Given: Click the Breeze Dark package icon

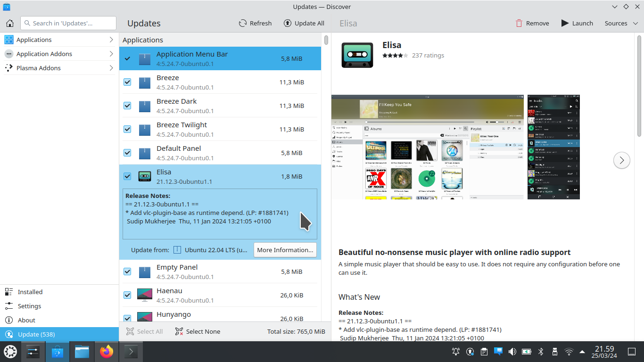Looking at the screenshot, I should (x=145, y=106).
